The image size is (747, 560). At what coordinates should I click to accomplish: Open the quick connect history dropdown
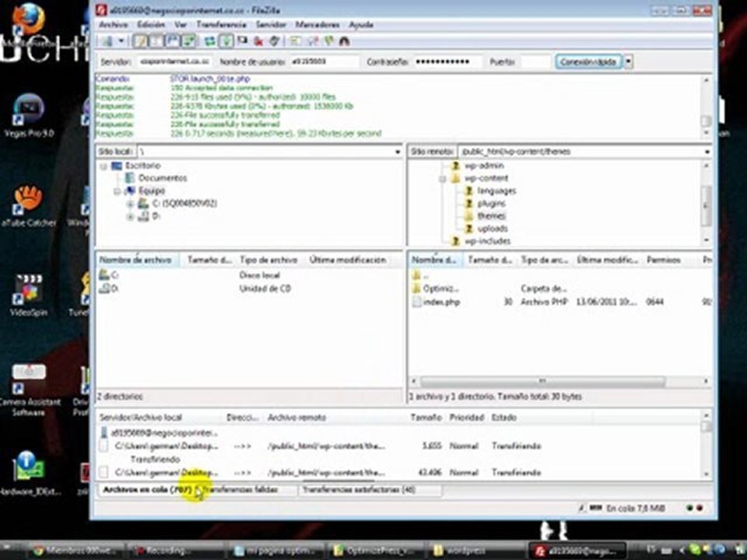(629, 62)
